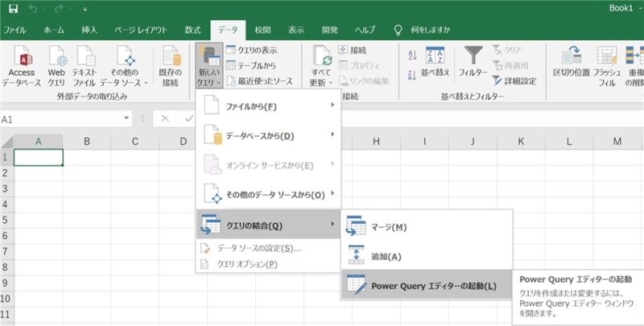Launch Power Query エディターの起動(L)
The height and width of the screenshot is (326, 644).
pyautogui.click(x=427, y=286)
